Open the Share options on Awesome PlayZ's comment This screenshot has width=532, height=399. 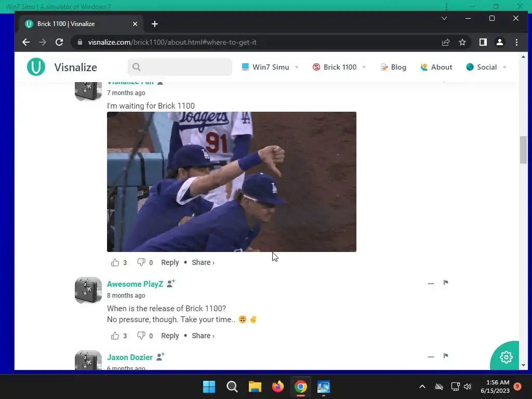point(203,336)
